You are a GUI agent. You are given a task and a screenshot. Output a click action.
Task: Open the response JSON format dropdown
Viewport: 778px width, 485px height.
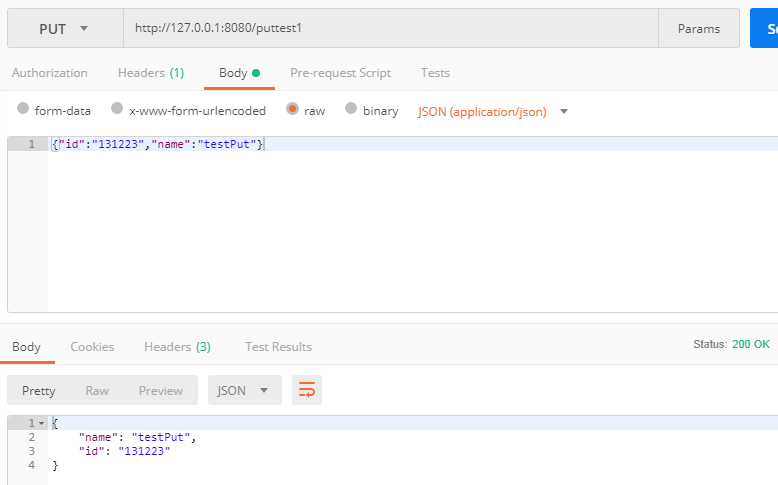coord(245,390)
